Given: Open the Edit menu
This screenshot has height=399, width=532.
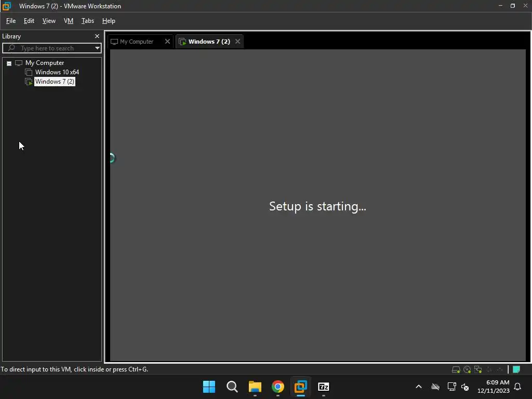Looking at the screenshot, I should click(x=29, y=21).
